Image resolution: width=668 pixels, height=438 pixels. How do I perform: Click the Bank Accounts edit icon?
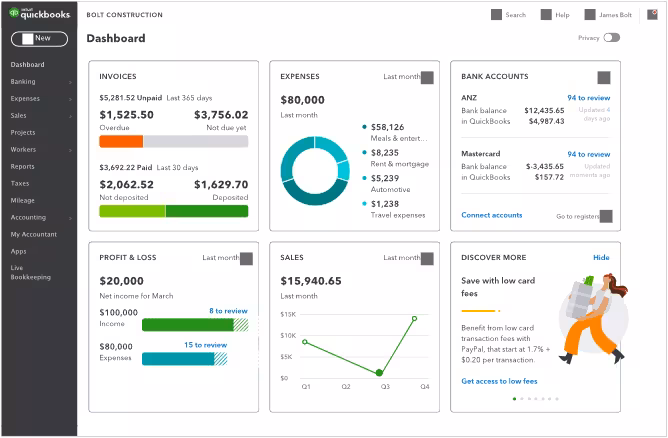[604, 78]
